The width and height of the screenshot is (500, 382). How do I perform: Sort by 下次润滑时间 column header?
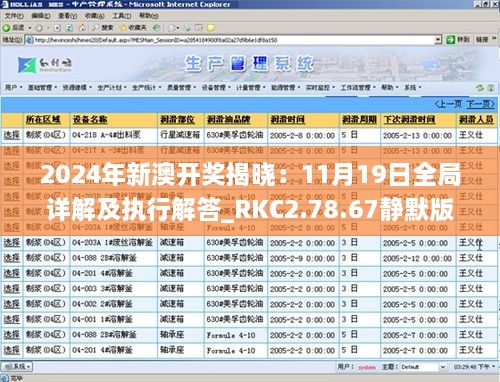[409, 119]
